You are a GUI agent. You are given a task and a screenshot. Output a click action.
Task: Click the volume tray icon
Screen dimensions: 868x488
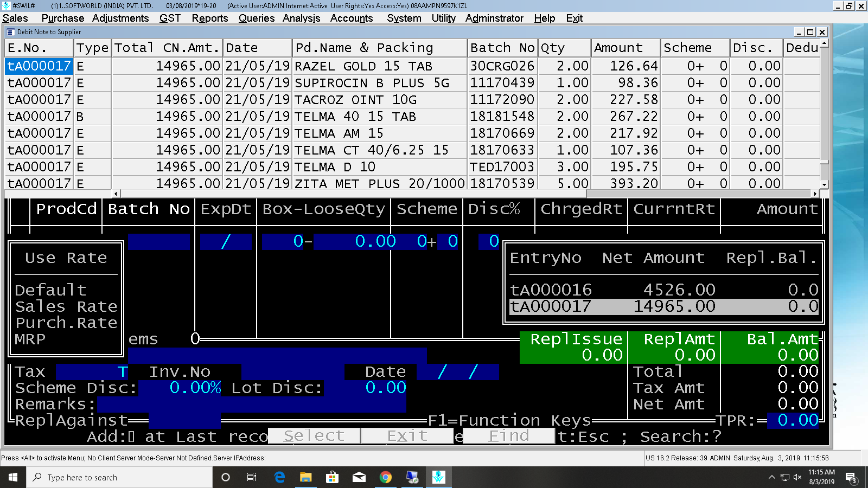(797, 477)
